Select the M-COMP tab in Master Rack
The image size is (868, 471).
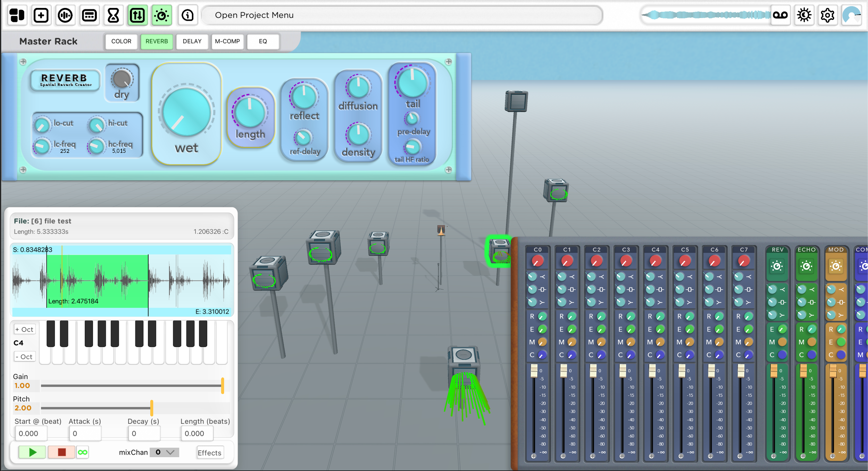[227, 42]
